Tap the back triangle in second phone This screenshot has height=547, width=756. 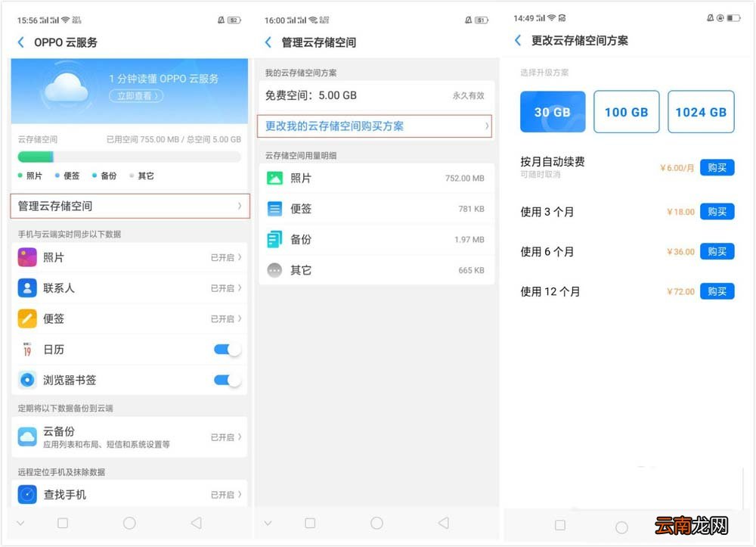pos(444,523)
